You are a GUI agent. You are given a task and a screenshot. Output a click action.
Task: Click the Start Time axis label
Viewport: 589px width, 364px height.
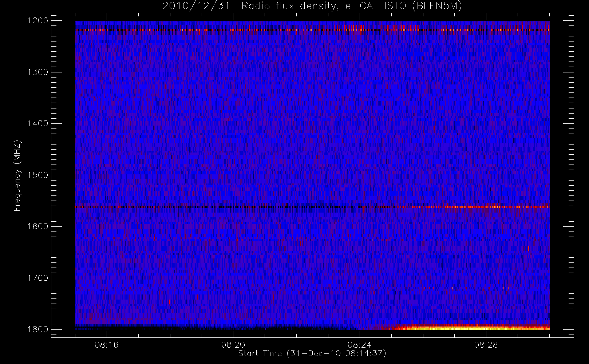pos(312,353)
